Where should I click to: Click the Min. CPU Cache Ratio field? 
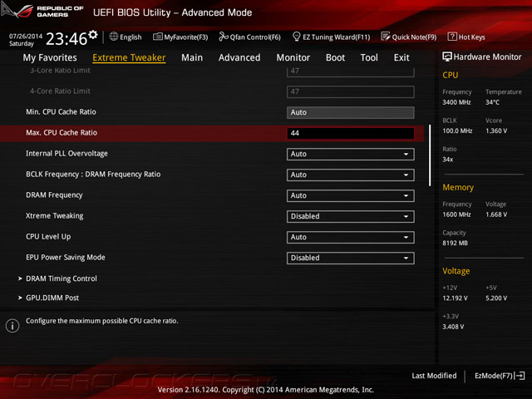click(350, 112)
